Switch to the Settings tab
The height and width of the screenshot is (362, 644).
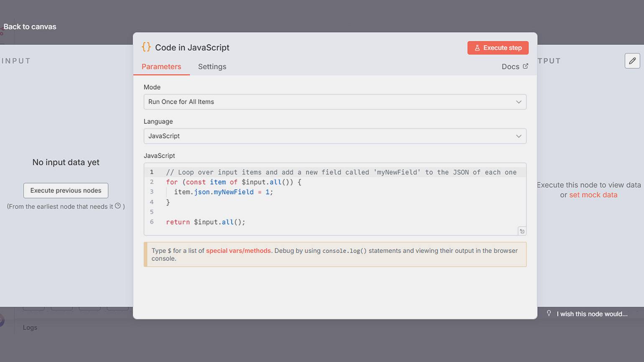[212, 67]
